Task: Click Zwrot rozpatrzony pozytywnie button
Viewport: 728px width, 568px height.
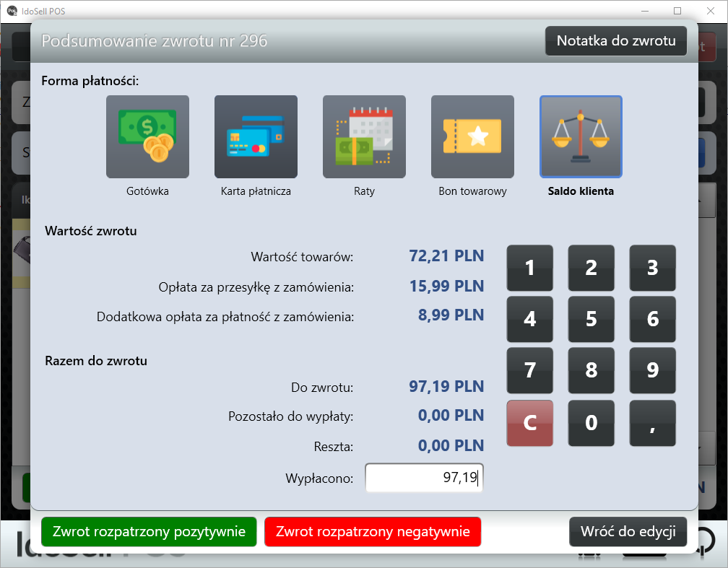Action: [149, 531]
